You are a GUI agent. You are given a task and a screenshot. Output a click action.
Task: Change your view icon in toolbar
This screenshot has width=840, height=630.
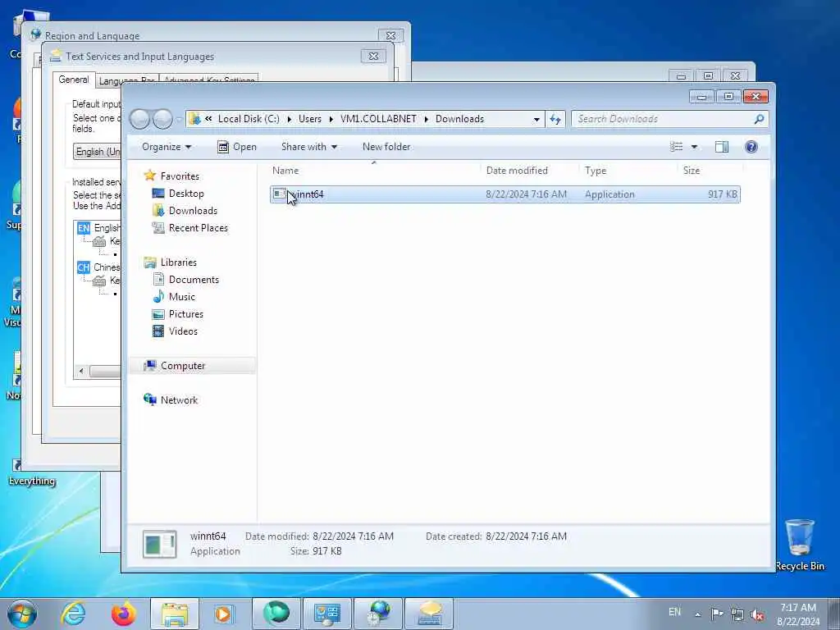pyautogui.click(x=676, y=147)
